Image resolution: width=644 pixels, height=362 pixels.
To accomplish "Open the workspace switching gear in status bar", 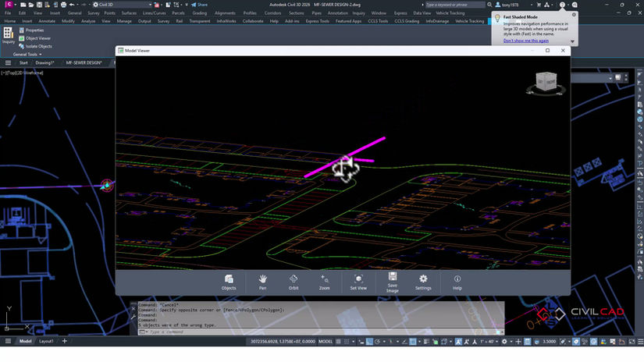I will 504,341.
